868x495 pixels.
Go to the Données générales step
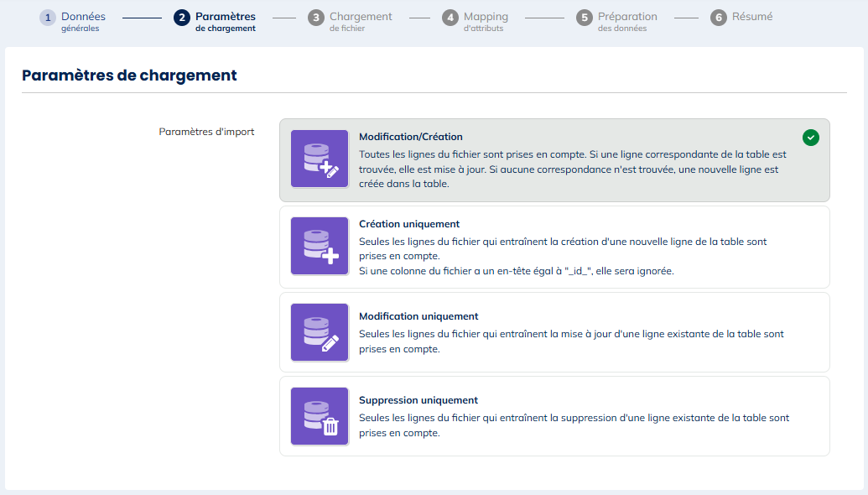coord(83,21)
